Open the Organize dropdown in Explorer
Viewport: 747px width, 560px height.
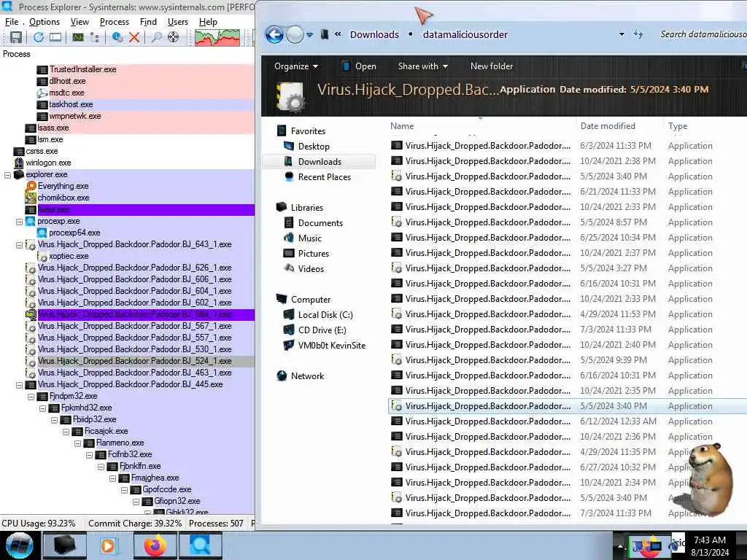296,66
